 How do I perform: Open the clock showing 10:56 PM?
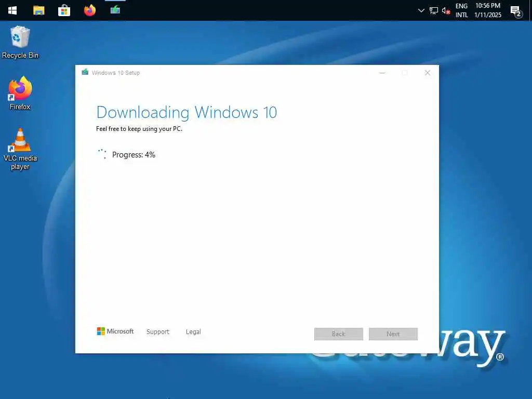click(487, 10)
